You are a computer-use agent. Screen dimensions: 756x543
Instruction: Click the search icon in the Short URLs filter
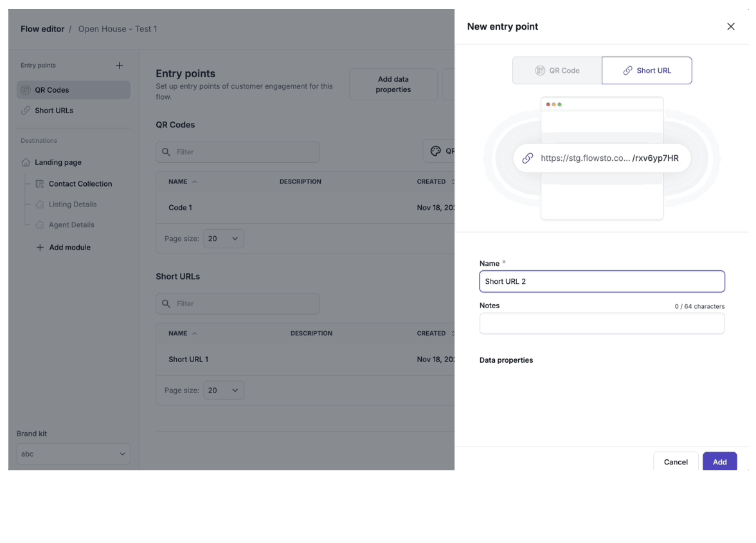tap(166, 304)
